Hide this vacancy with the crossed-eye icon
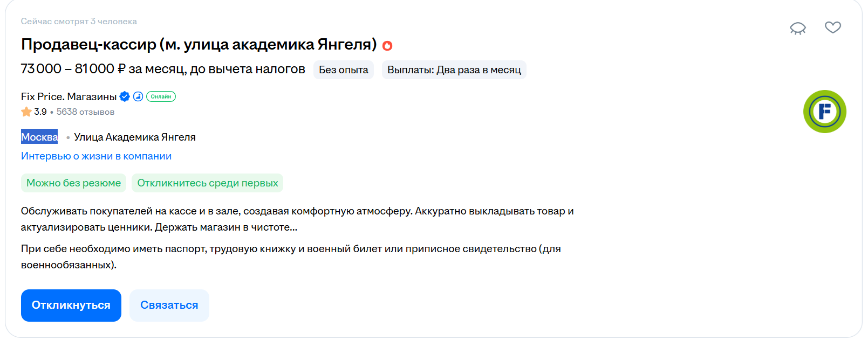This screenshot has width=868, height=340. [x=797, y=28]
